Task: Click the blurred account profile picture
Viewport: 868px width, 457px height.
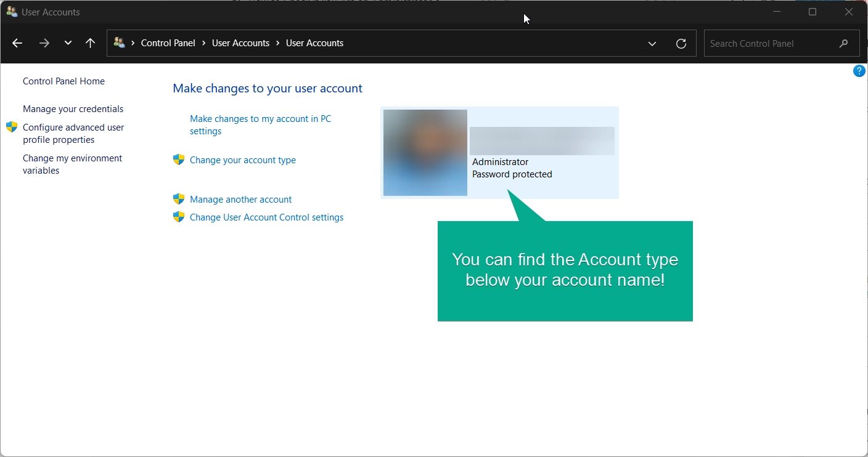Action: (425, 153)
